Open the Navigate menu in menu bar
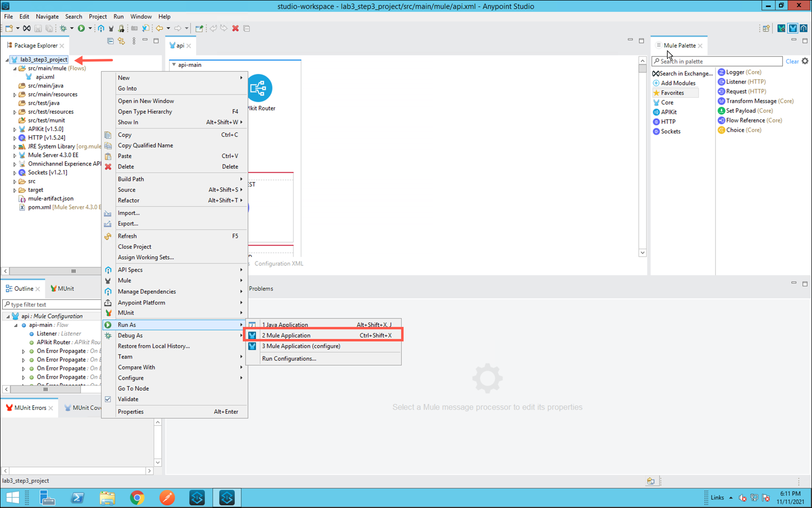 tap(47, 16)
